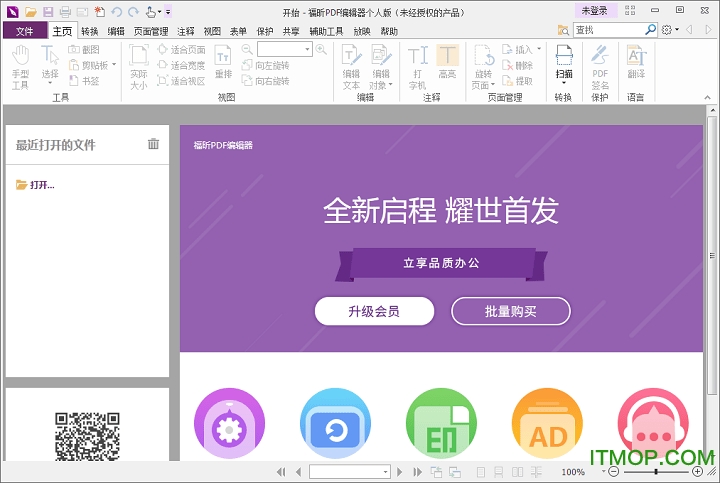Click the QR code image
Viewport: 720px width, 483px height.
coord(87,436)
